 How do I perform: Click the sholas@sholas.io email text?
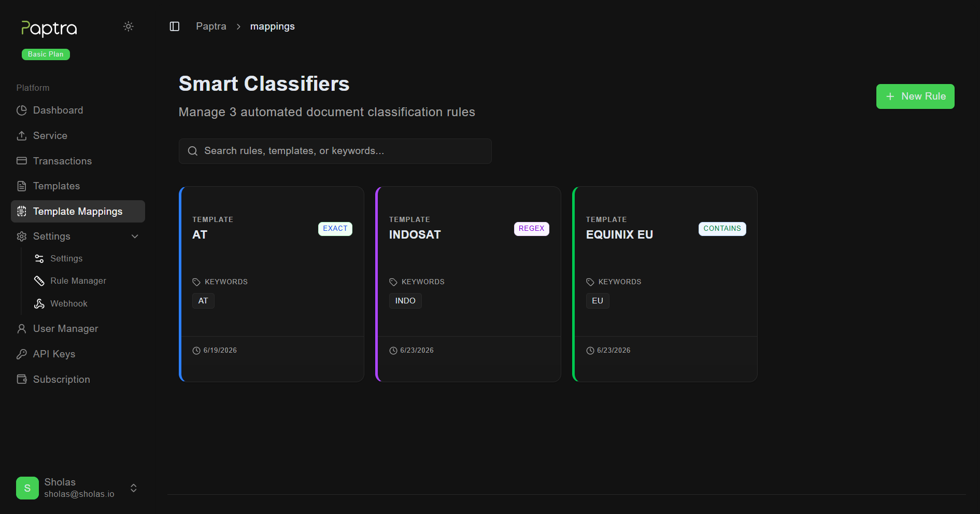click(x=79, y=494)
